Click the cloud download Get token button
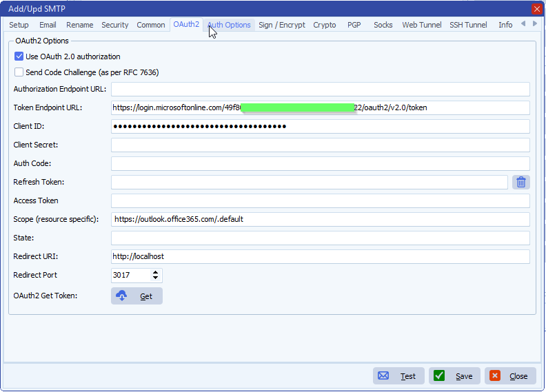Image resolution: width=546 pixels, height=392 pixels. pyautogui.click(x=136, y=296)
